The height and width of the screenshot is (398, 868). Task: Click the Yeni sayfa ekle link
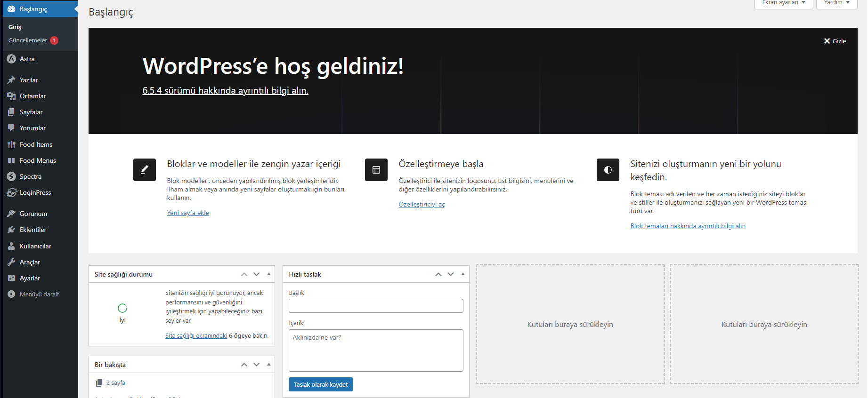[x=188, y=213]
